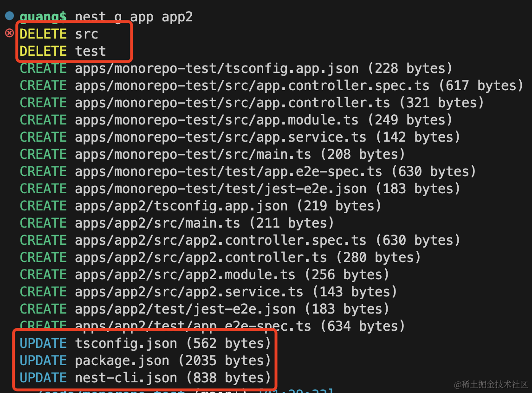
Task: Open apps/monorepo-test/test/jest-e2e.json path
Action: tap(221, 189)
